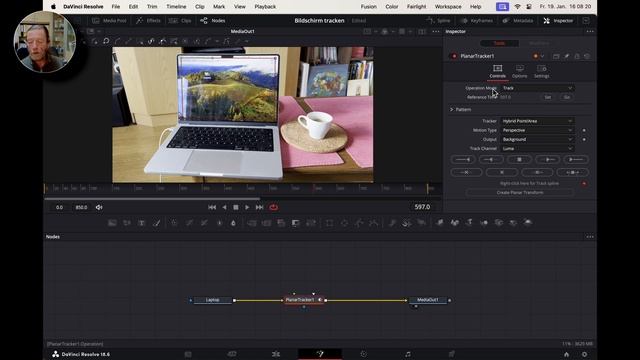Image resolution: width=640 pixels, height=360 pixels.
Task: Add a Blur node from the toolbar
Action: click(233, 223)
